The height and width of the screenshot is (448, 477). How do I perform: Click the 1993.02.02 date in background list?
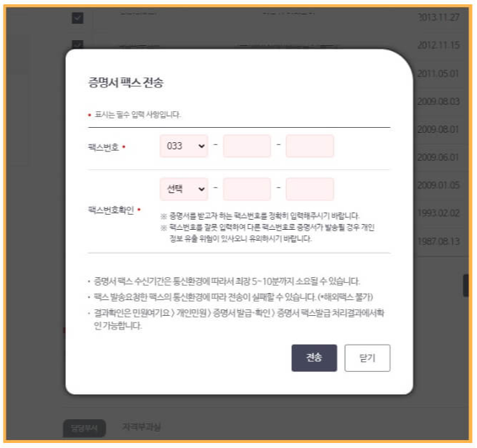click(438, 213)
